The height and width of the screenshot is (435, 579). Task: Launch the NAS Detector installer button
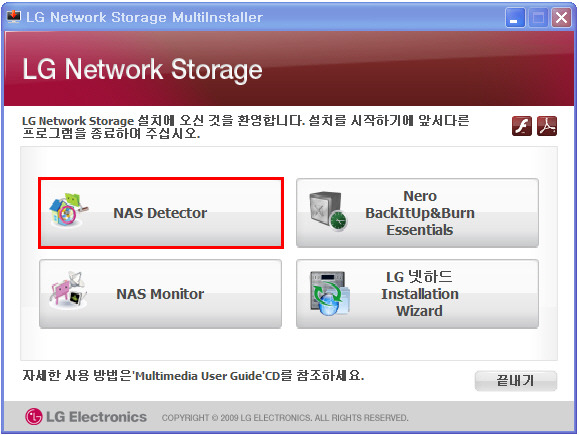[161, 213]
